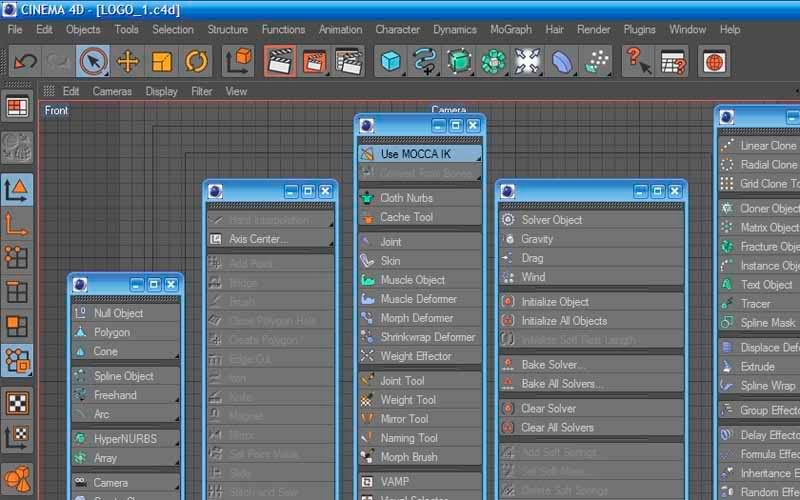Activate the Move tool cross icon
The width and height of the screenshot is (800, 500).
tap(128, 62)
